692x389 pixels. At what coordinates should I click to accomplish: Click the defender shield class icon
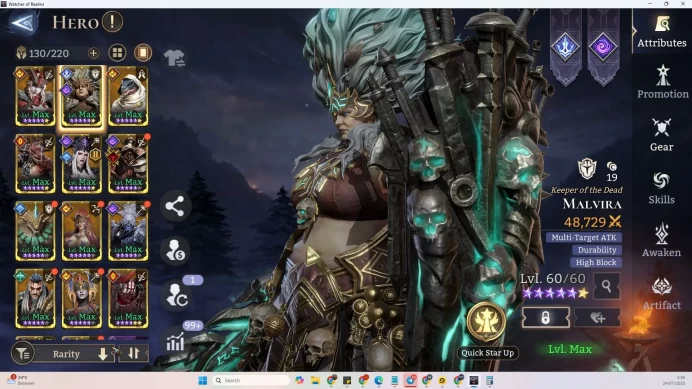pos(587,168)
